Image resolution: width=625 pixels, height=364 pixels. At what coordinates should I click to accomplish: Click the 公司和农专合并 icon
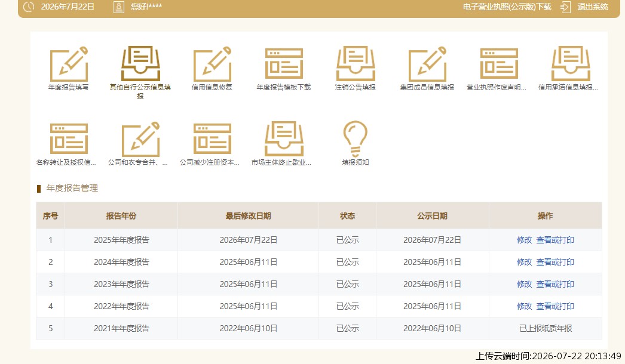click(x=140, y=140)
